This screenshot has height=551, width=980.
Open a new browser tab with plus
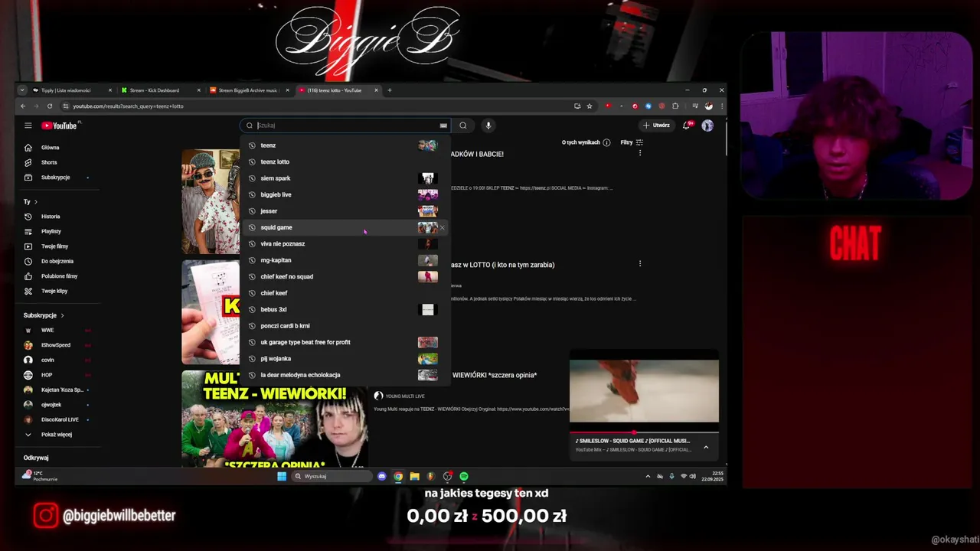click(389, 90)
